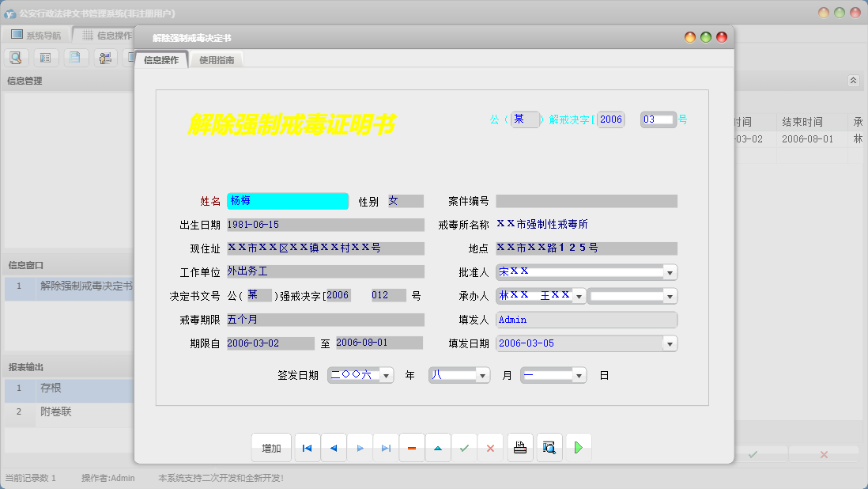Switch to the 使用指南 tab
This screenshot has width=868, height=489.
click(x=215, y=59)
